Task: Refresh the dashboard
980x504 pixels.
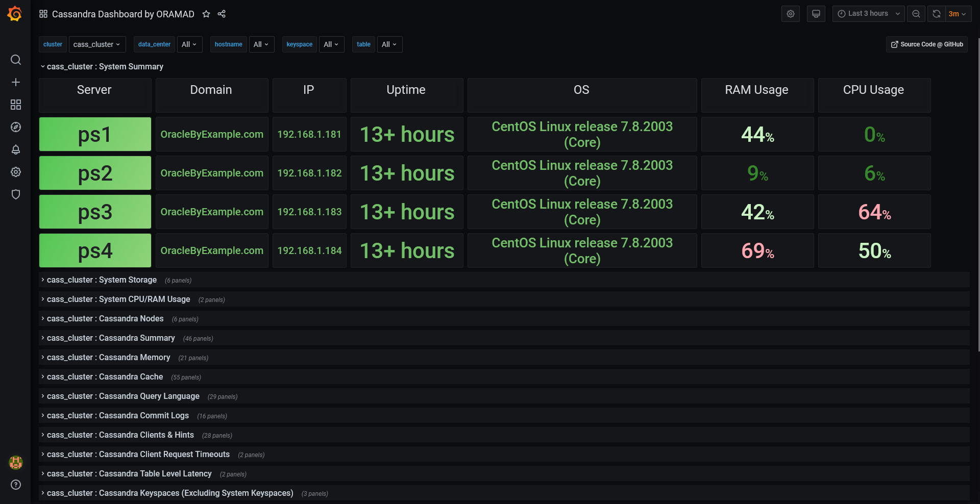Action: [x=937, y=14]
